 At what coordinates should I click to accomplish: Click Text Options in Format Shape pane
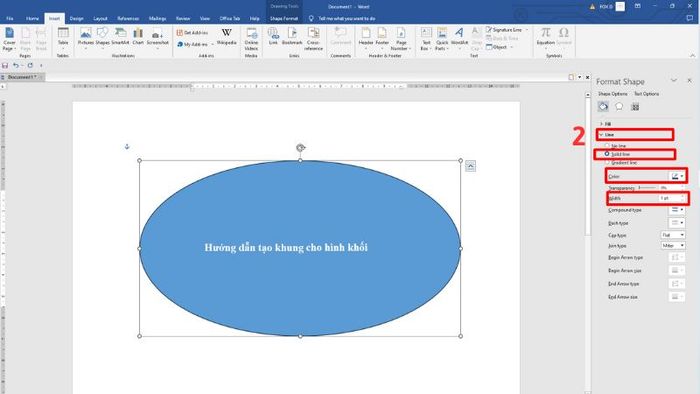(646, 94)
